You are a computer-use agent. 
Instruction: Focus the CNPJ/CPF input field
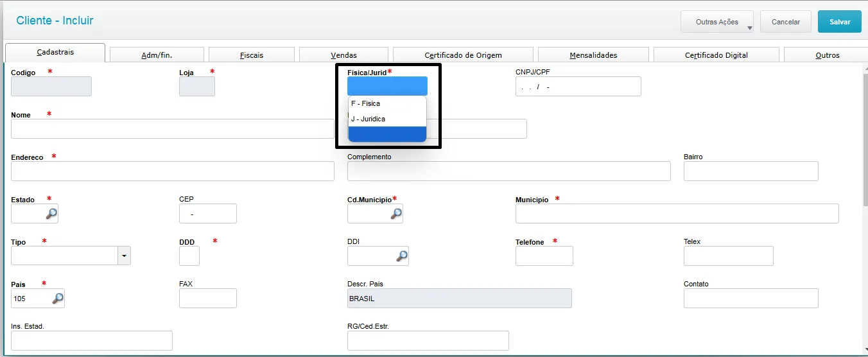pos(578,87)
